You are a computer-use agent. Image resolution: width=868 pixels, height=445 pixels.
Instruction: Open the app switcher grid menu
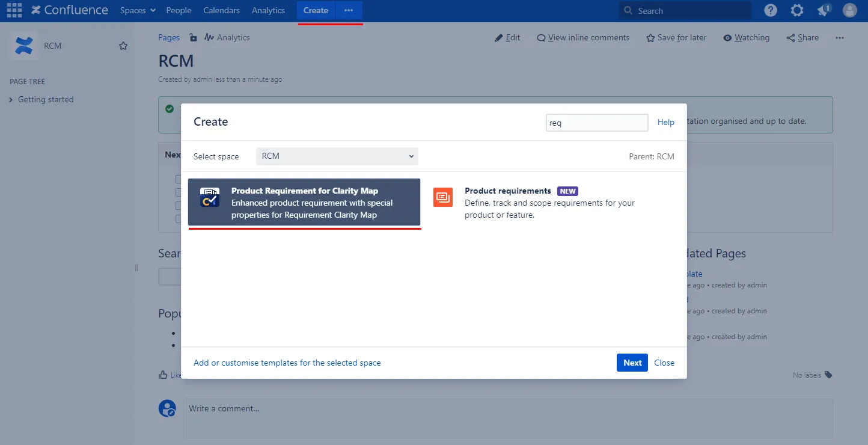pos(14,10)
